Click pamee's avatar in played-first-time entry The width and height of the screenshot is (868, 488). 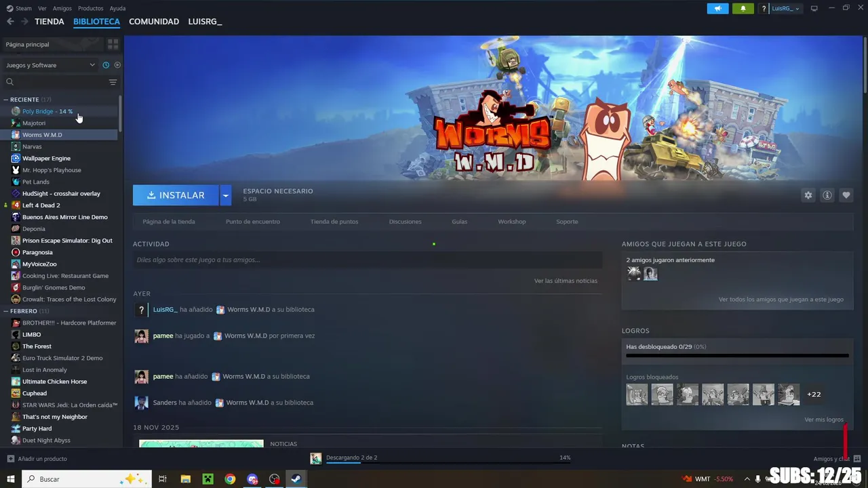pyautogui.click(x=141, y=336)
